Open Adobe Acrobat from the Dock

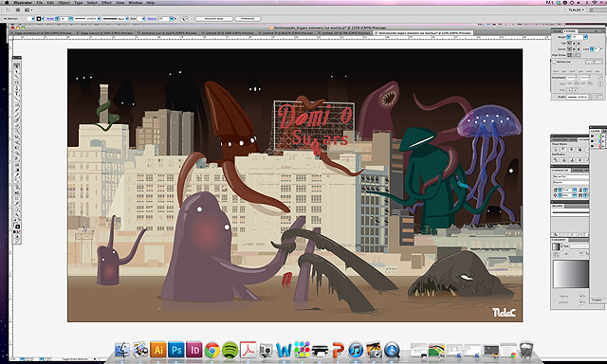point(248,350)
